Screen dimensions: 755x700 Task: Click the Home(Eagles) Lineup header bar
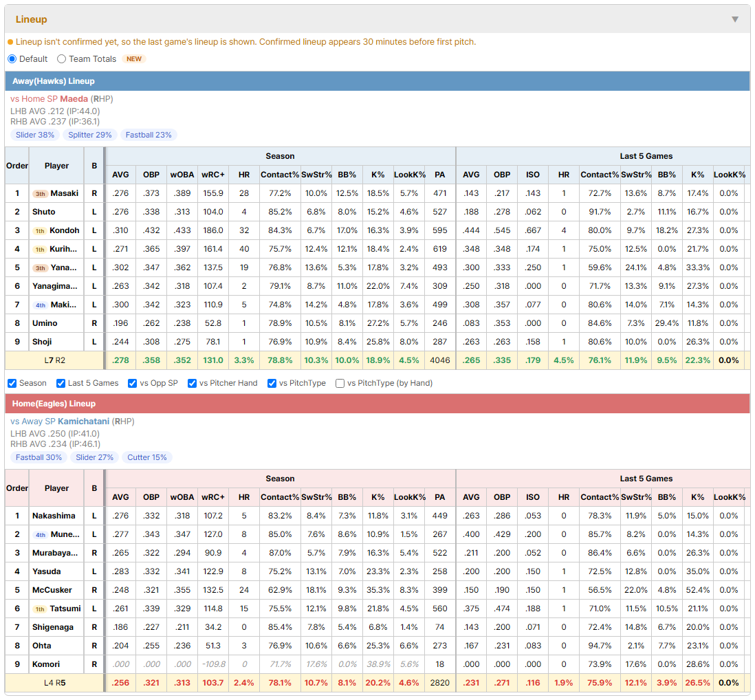tap(377, 404)
